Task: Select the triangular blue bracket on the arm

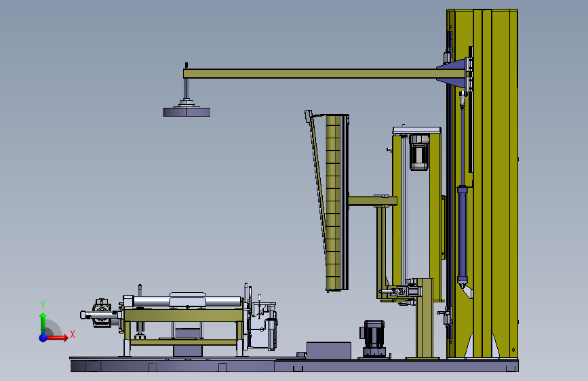Action: (x=451, y=73)
